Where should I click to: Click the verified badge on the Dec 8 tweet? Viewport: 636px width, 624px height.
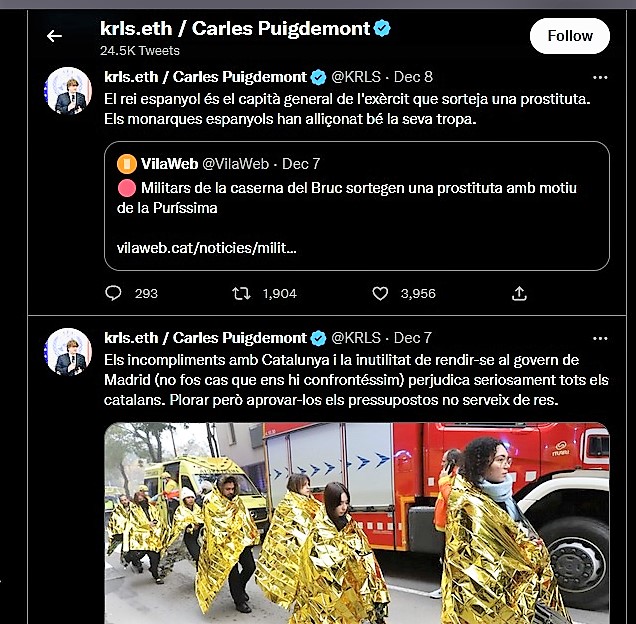pos(318,77)
